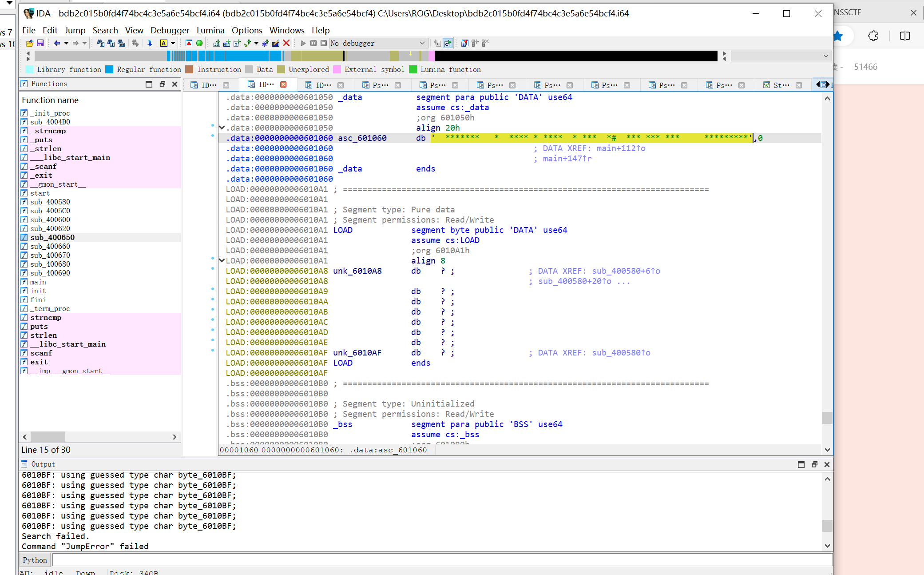The image size is (924, 575).
Task: Click the red warning triangle icon
Action: (x=189, y=43)
